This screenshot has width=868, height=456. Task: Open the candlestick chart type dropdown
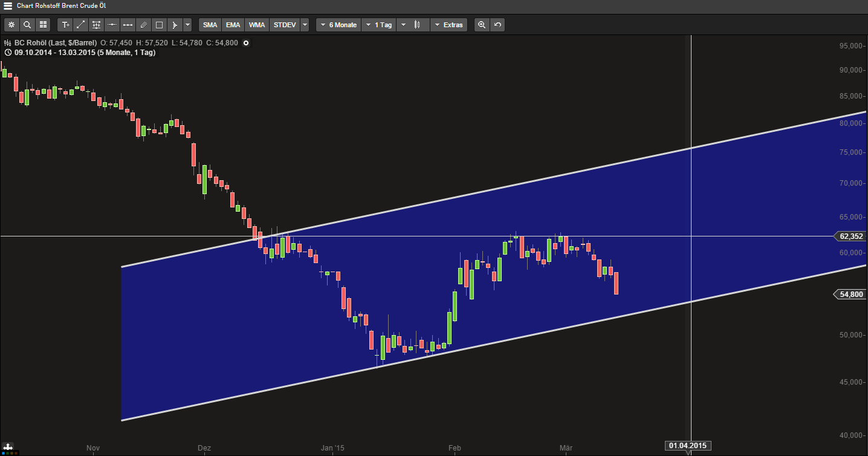tap(414, 24)
